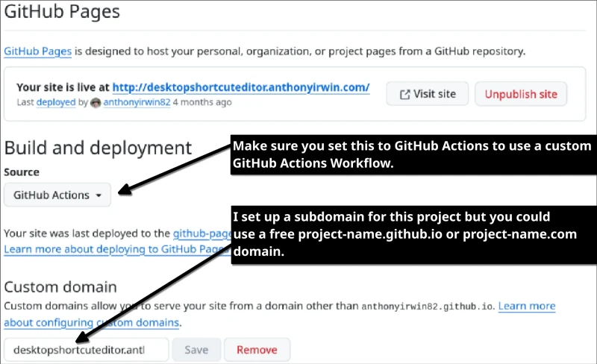Click the Build and deployment heading
Image resolution: width=597 pixels, height=364 pixels.
click(x=98, y=147)
